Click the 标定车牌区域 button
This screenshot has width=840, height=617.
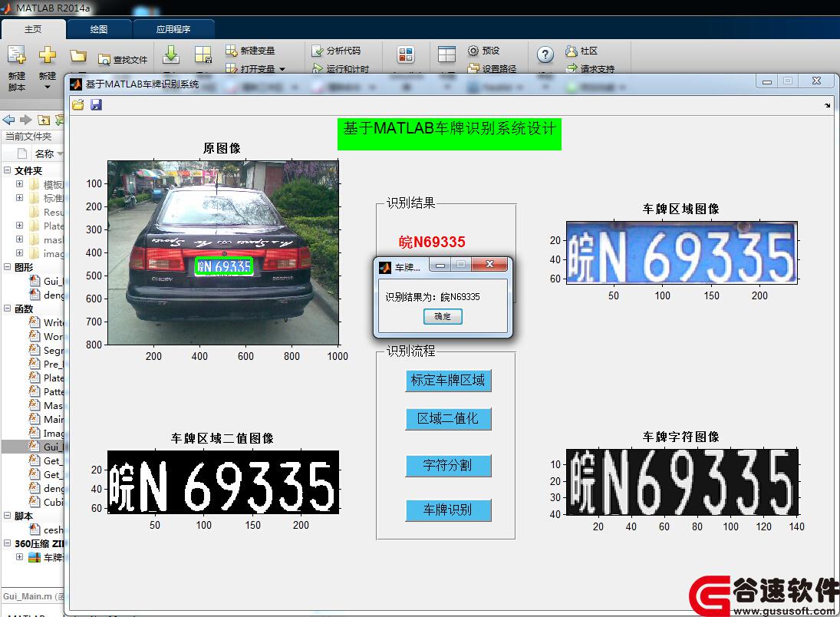(x=448, y=381)
